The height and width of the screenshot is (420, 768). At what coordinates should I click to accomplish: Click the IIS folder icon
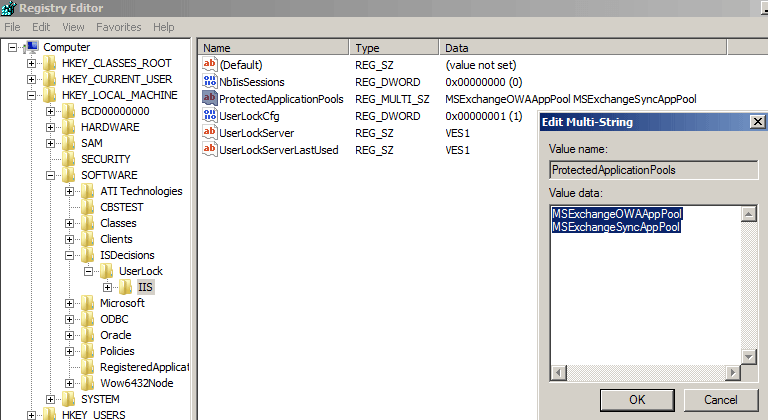pyautogui.click(x=125, y=287)
